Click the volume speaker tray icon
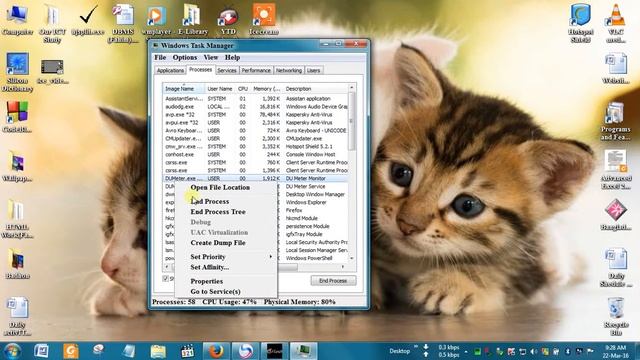This screenshot has height=360, width=640. [x=533, y=351]
